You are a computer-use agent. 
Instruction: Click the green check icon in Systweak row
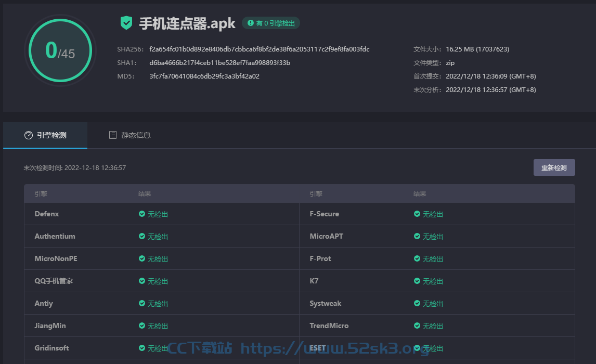417,304
